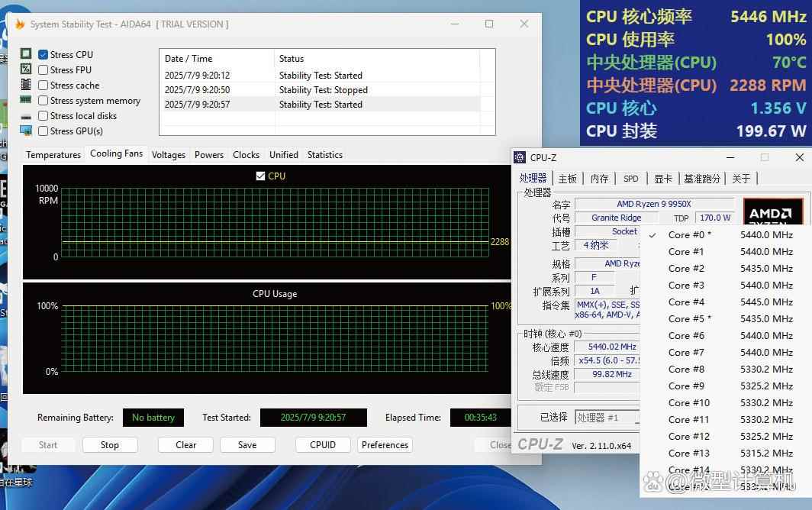This screenshot has height=510, width=812.
Task: Pick Core #4 at 5445.0 MHz
Action: click(x=724, y=302)
